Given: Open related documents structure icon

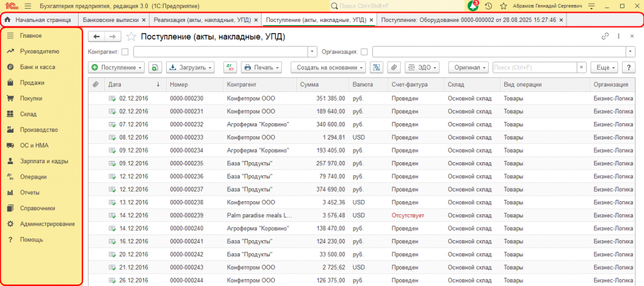Looking at the screenshot, I should 377,67.
